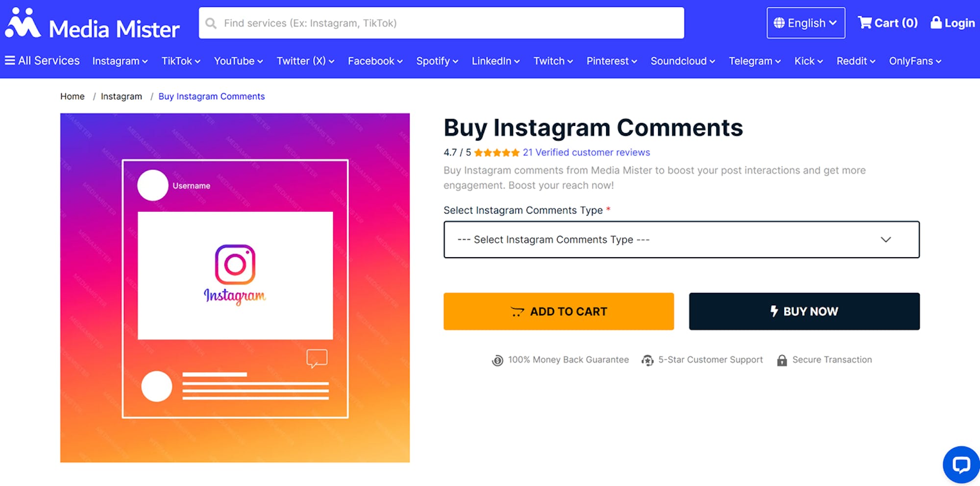
Task: Click the Secure Transaction lock icon
Action: coord(782,360)
